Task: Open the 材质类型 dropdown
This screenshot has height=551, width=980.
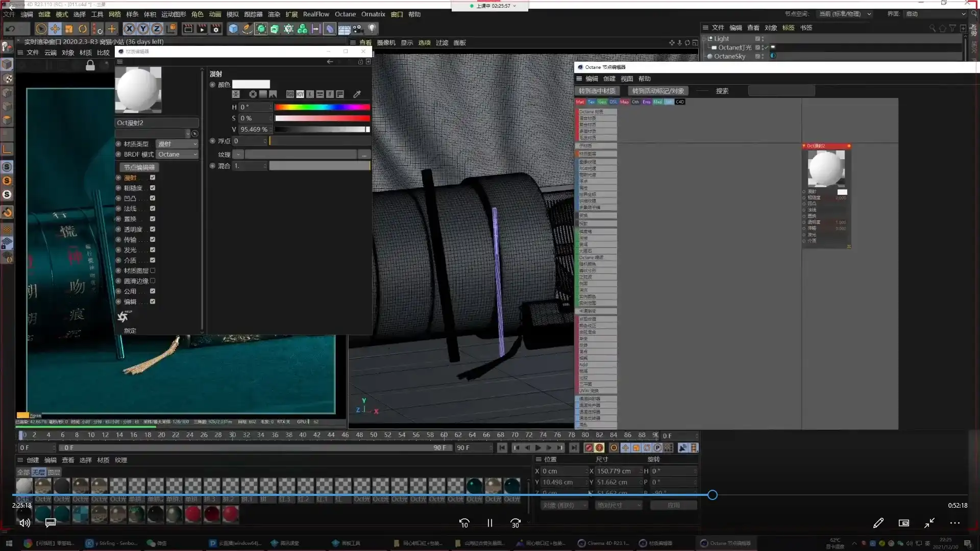Action: 177,144
